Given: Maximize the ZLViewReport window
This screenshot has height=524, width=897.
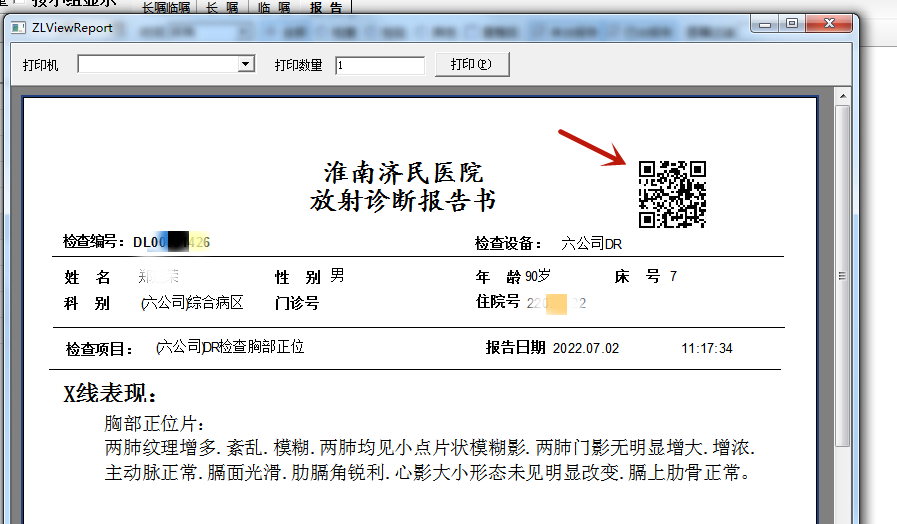Looking at the screenshot, I should pos(791,23).
